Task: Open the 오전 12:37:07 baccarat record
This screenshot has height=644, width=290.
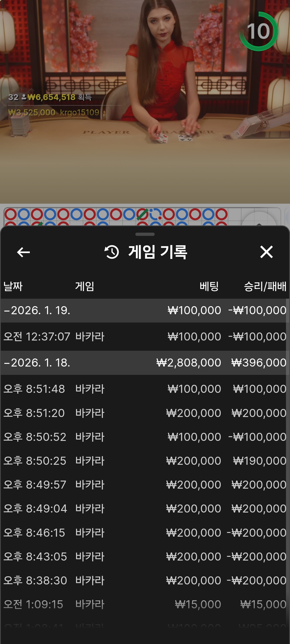Action: coord(145,337)
